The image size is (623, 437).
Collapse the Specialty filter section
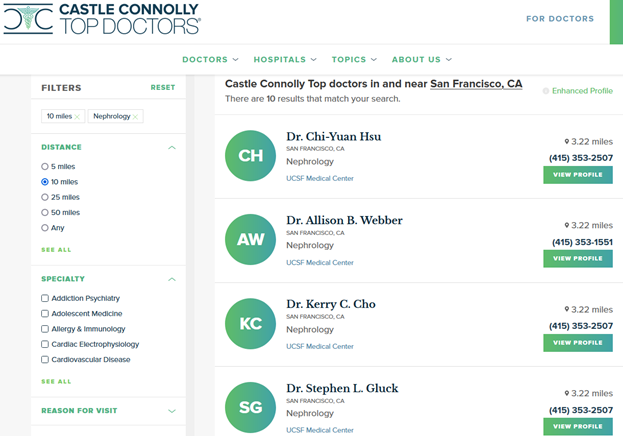172,279
